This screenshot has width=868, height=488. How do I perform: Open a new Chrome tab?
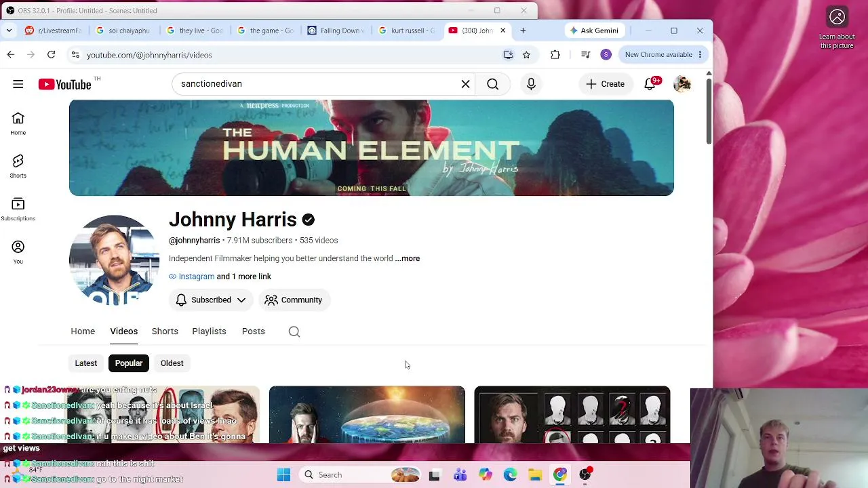523,30
